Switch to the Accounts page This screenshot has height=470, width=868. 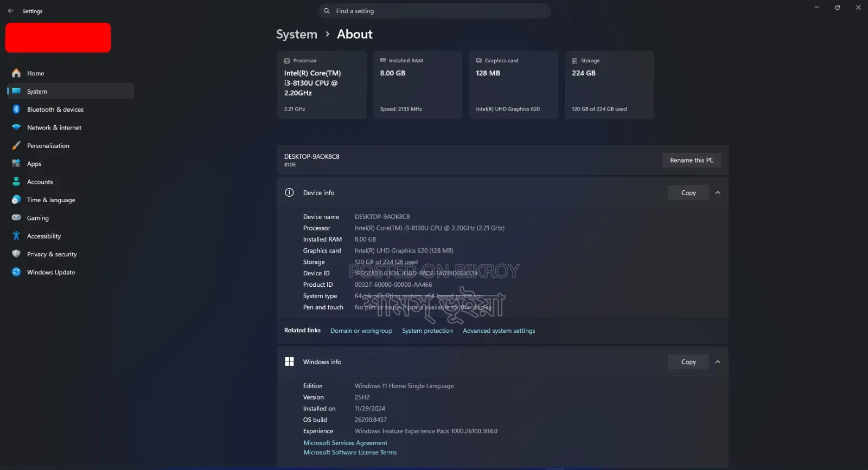tap(71, 182)
